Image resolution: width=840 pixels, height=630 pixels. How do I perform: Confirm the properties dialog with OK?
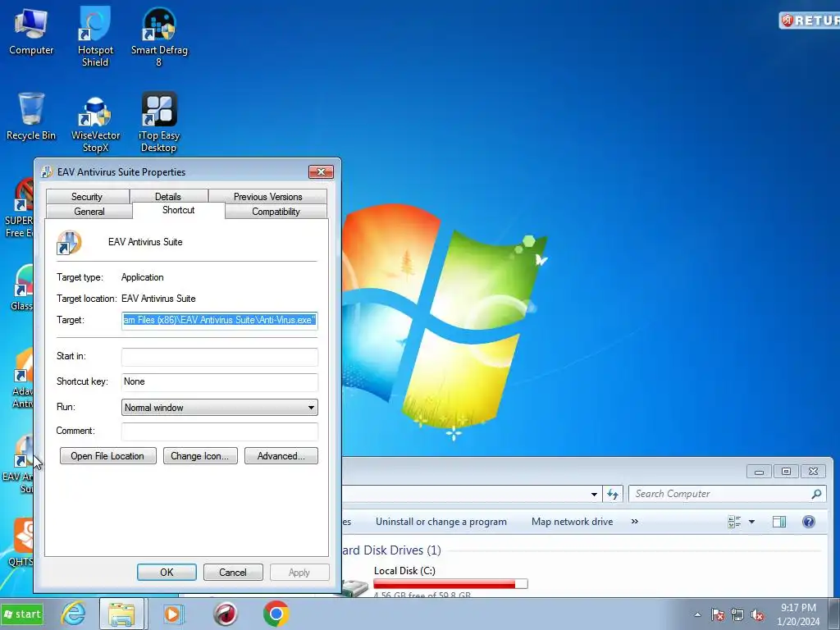[167, 572]
